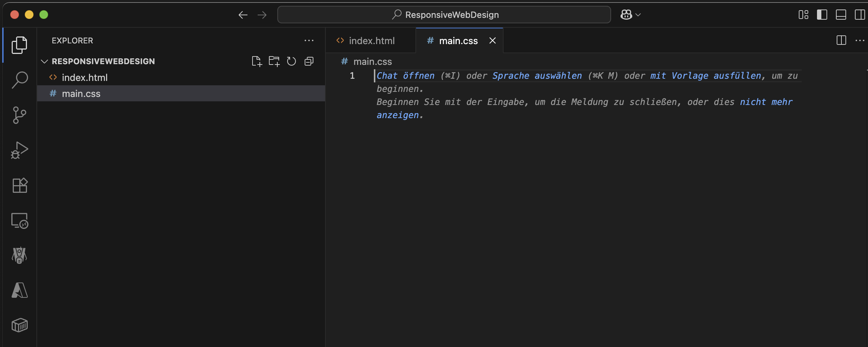Screen dimensions: 868x347
Task: Collapse the RESPONSIVEWEBDESIGN folder section
Action: click(x=45, y=61)
